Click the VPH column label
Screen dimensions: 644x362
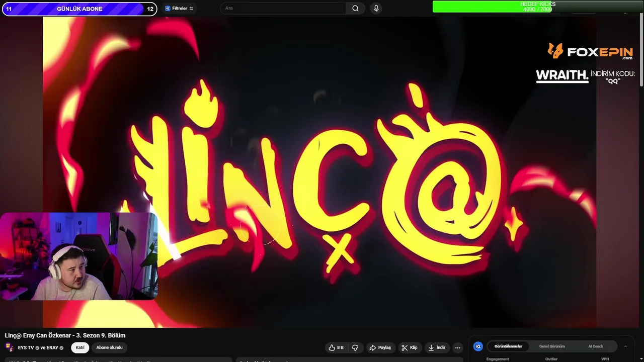[x=605, y=359]
